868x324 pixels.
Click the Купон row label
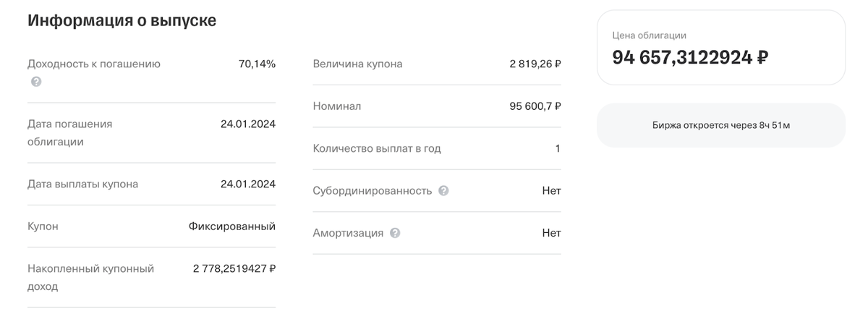point(43,226)
